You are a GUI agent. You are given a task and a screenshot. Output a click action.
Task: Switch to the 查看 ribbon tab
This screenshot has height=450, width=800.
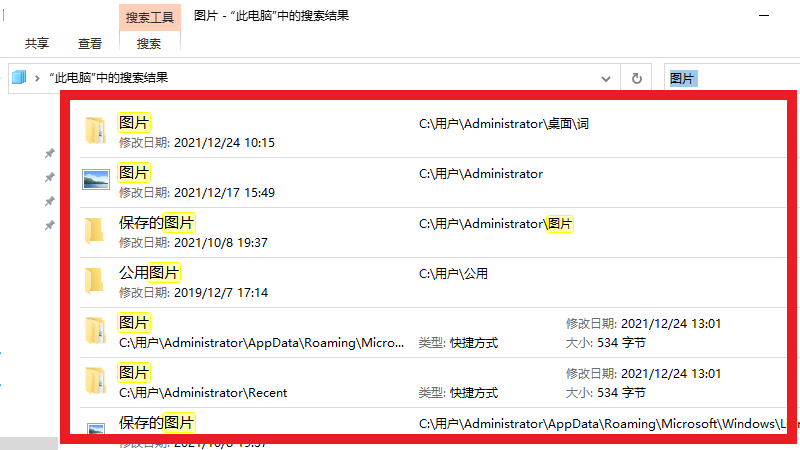pos(90,43)
